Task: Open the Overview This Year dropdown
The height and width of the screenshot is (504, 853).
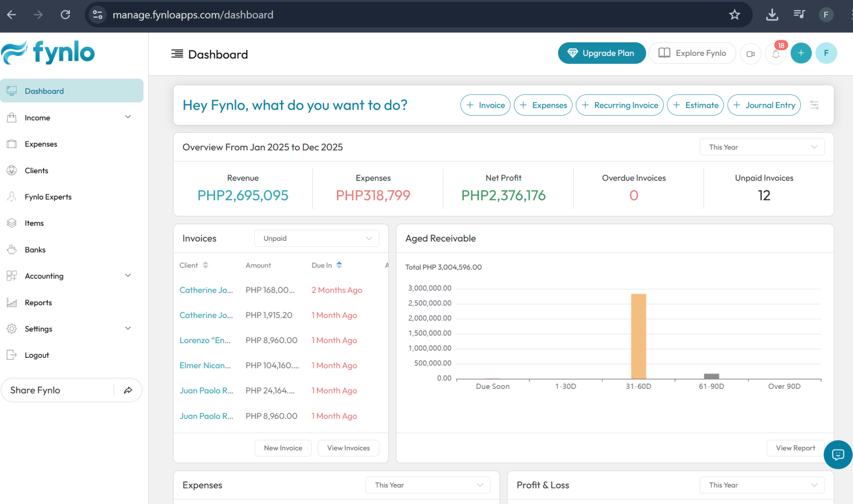Action: pos(762,147)
